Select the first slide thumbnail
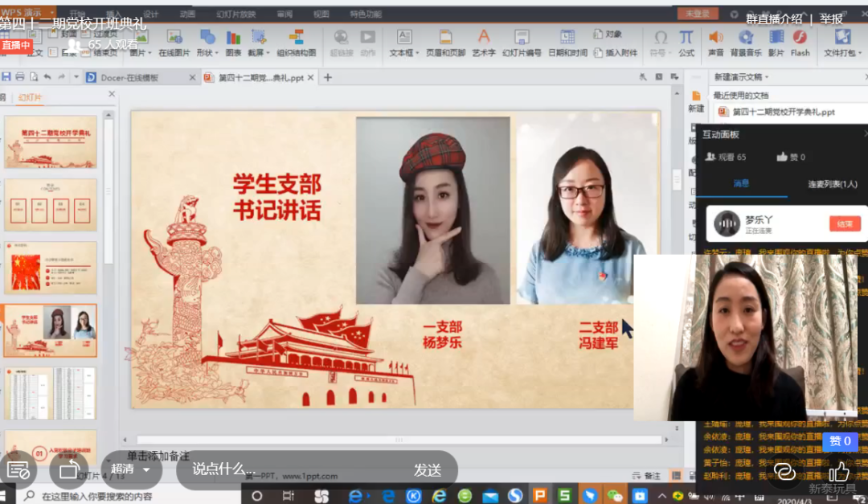The height and width of the screenshot is (504, 868). pyautogui.click(x=50, y=142)
